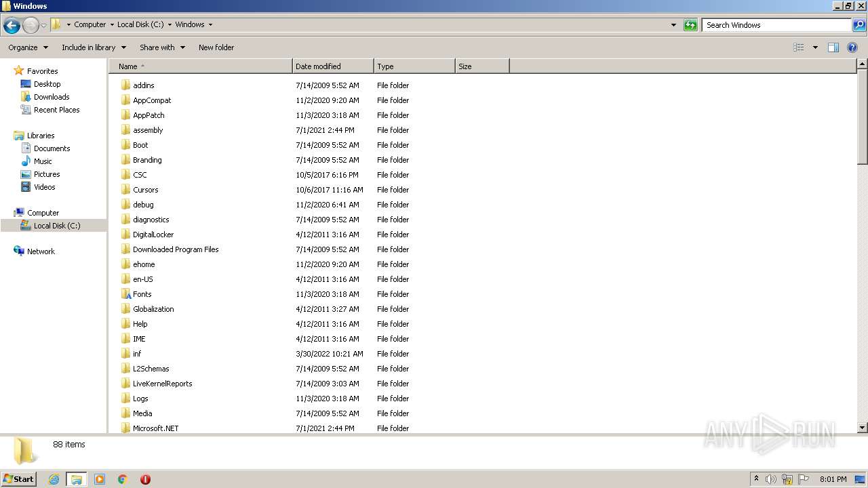Open the address bar history dropdown
The height and width of the screenshot is (488, 868).
click(x=673, y=25)
